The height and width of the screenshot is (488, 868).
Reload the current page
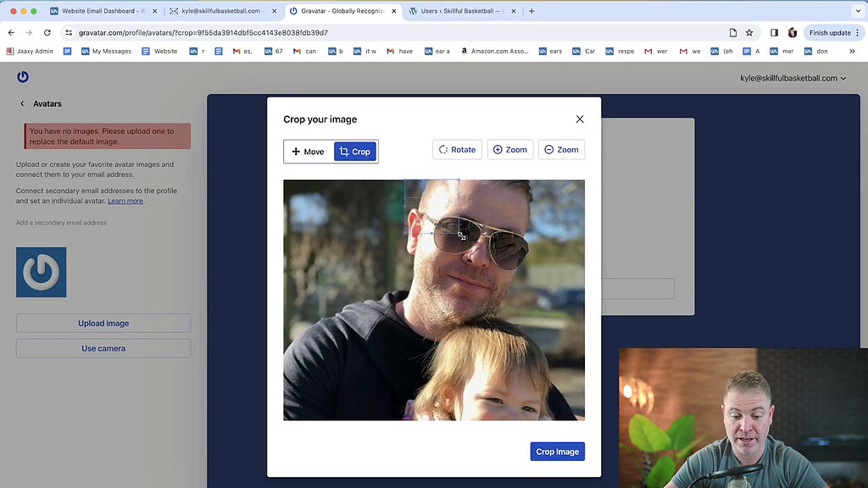(x=47, y=31)
